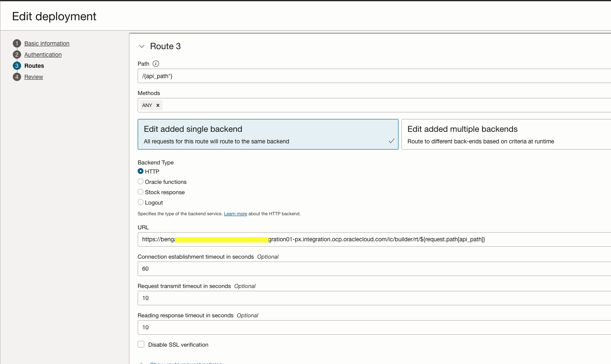
Task: Click step 1 circle icon
Action: coord(17,43)
